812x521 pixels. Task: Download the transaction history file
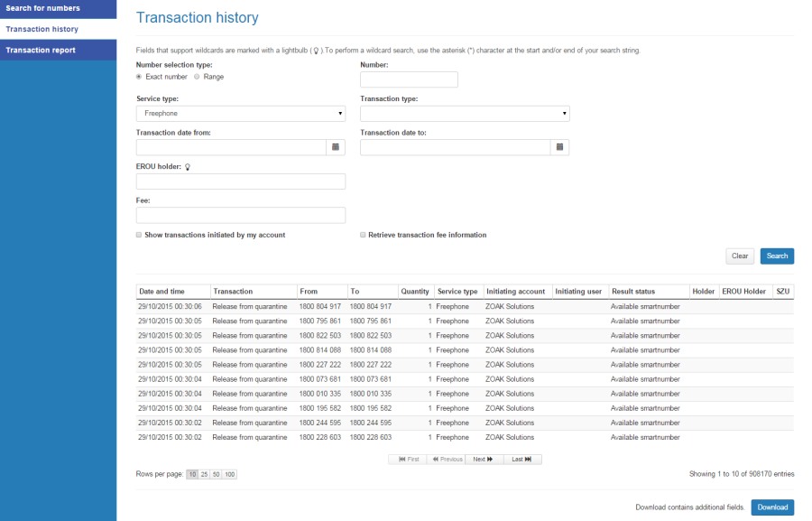click(x=772, y=507)
